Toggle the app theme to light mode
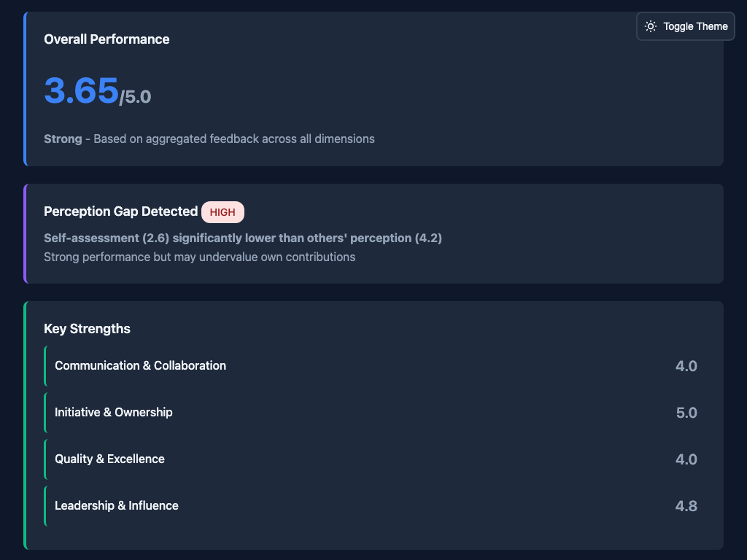 [685, 26]
